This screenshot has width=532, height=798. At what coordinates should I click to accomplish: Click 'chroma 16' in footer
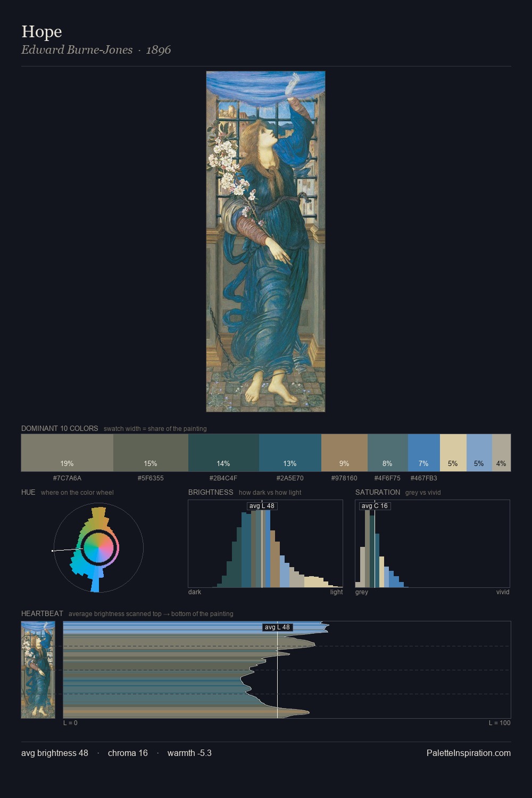coord(128,753)
